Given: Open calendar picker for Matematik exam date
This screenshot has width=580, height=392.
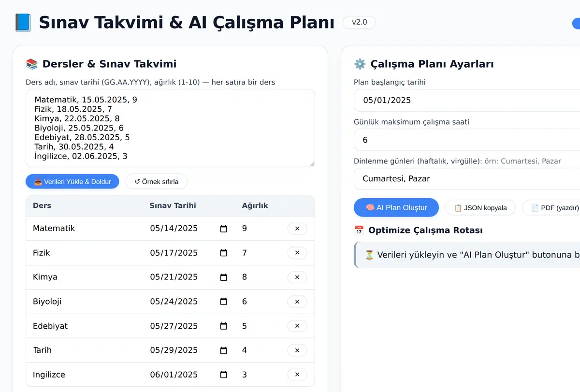Looking at the screenshot, I should [223, 229].
